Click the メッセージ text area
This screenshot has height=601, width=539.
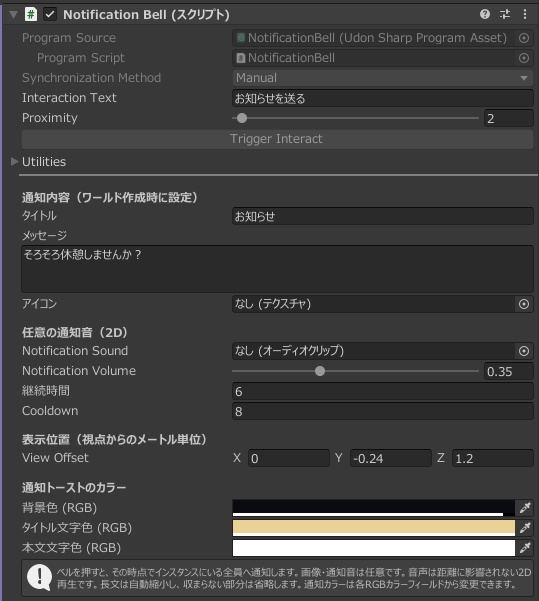click(x=277, y=269)
